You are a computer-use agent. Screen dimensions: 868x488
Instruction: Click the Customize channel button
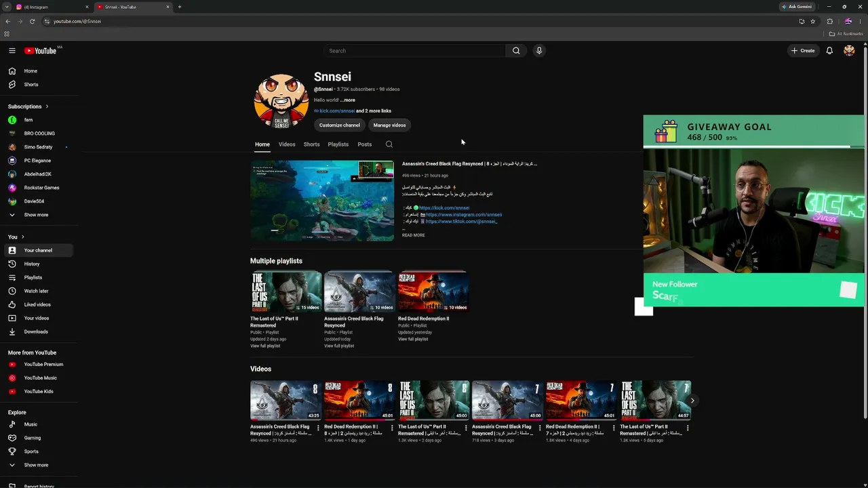(x=340, y=125)
